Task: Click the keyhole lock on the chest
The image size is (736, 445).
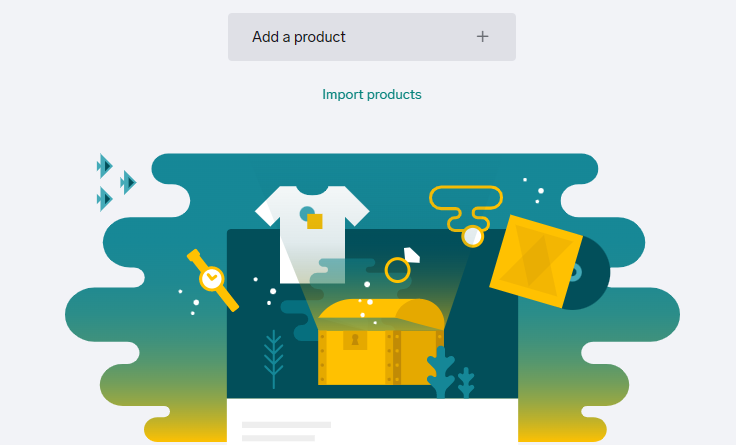Action: (354, 341)
